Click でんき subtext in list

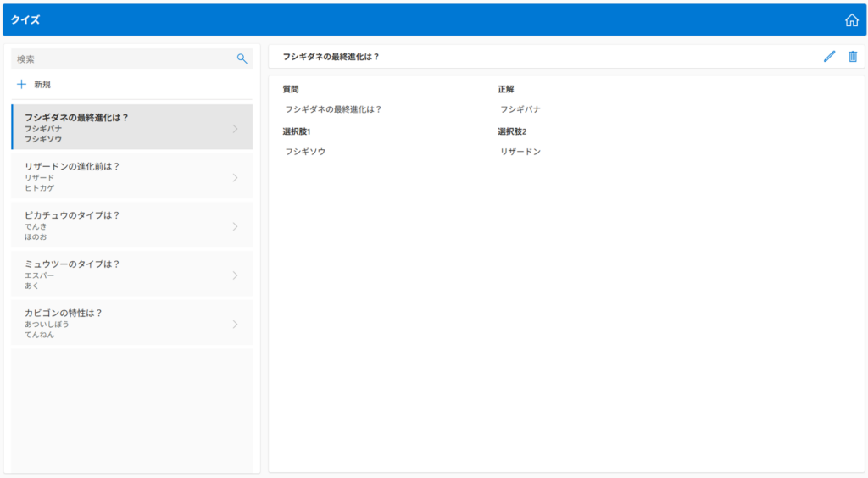[36, 226]
